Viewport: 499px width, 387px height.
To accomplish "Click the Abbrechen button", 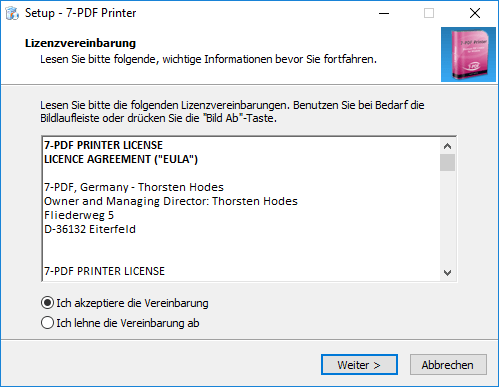I will [x=448, y=365].
